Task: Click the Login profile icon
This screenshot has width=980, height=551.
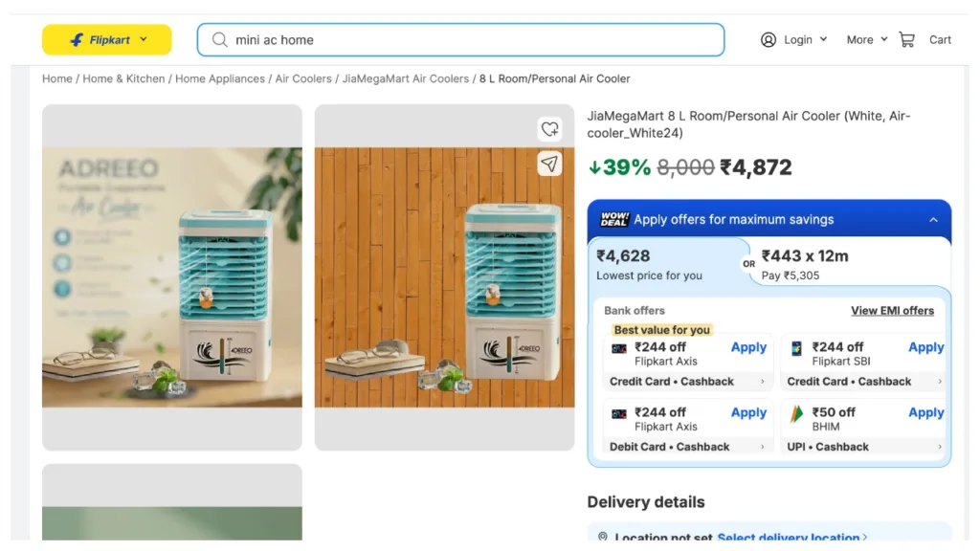Action: click(x=768, y=39)
